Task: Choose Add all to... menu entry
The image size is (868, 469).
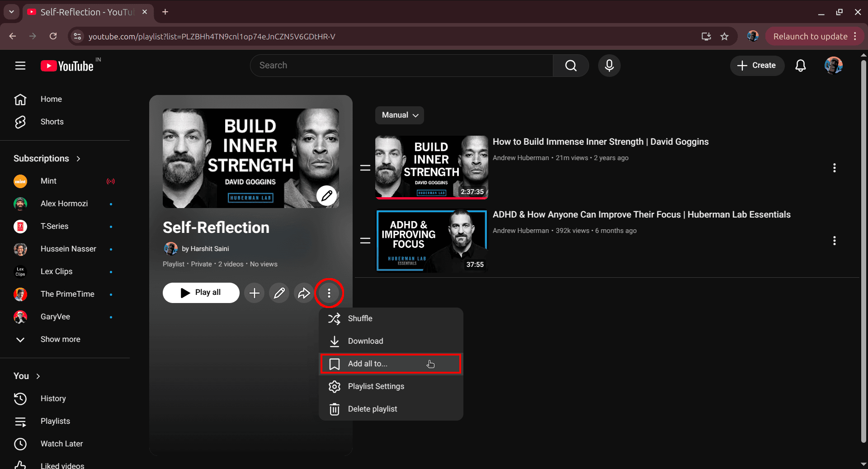Action: coord(367,364)
